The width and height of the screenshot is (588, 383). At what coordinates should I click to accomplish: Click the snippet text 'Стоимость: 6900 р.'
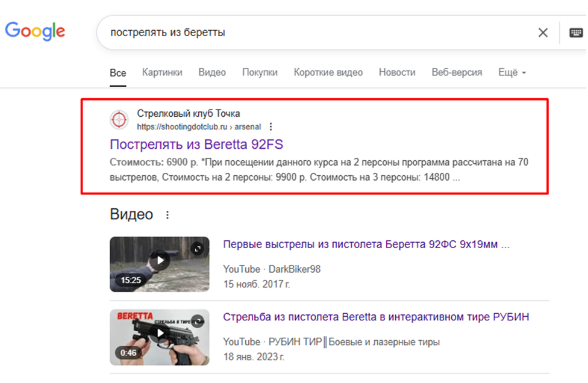pyautogui.click(x=154, y=162)
